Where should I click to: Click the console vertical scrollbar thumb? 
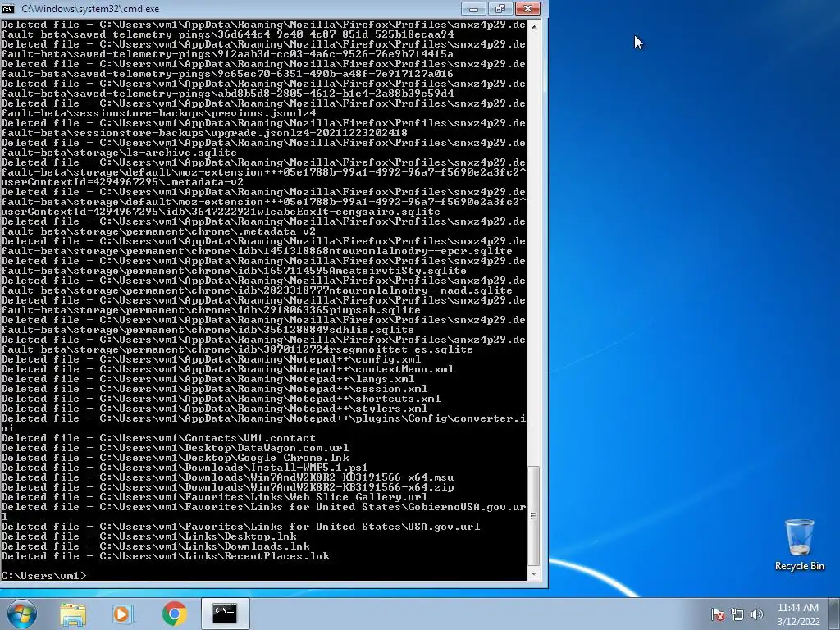(x=533, y=516)
